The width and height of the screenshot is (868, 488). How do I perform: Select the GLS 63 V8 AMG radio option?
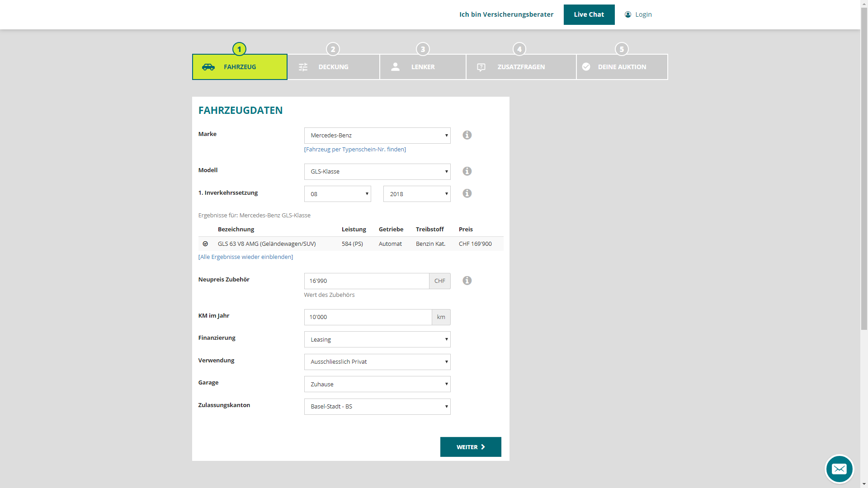coord(205,244)
